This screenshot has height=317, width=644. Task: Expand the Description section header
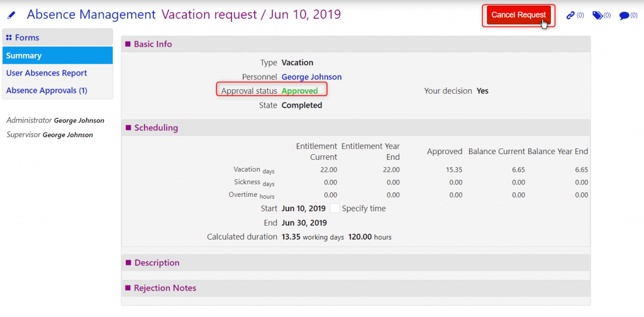click(x=356, y=263)
